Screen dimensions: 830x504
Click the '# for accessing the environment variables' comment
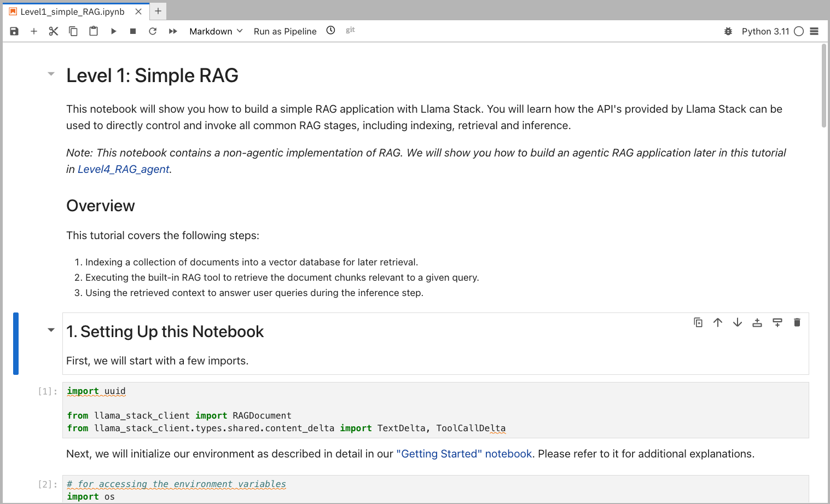point(176,484)
